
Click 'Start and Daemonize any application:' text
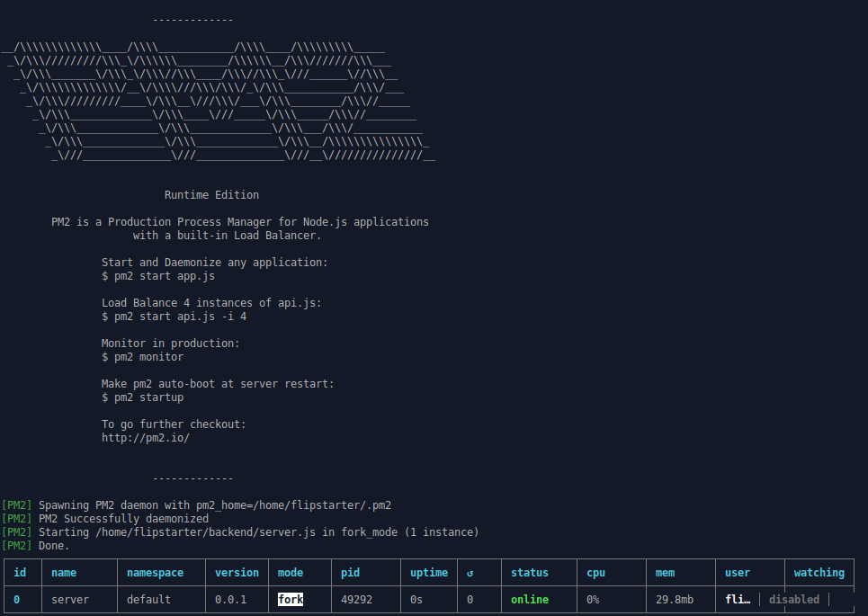[215, 263]
